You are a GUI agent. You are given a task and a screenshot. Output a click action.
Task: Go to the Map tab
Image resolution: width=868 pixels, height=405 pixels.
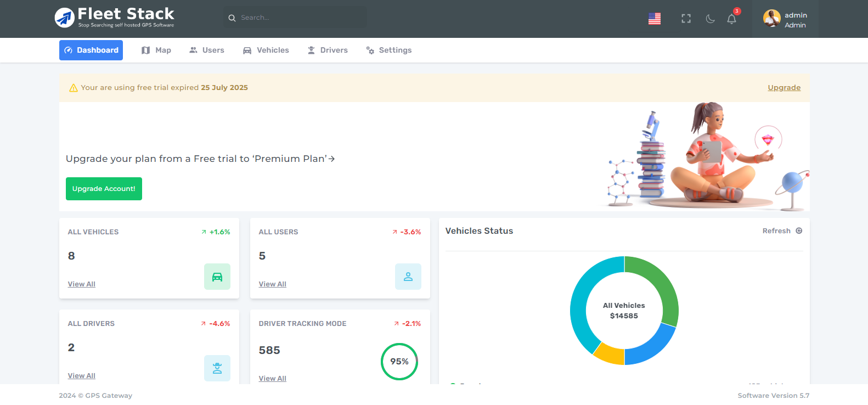pyautogui.click(x=156, y=50)
